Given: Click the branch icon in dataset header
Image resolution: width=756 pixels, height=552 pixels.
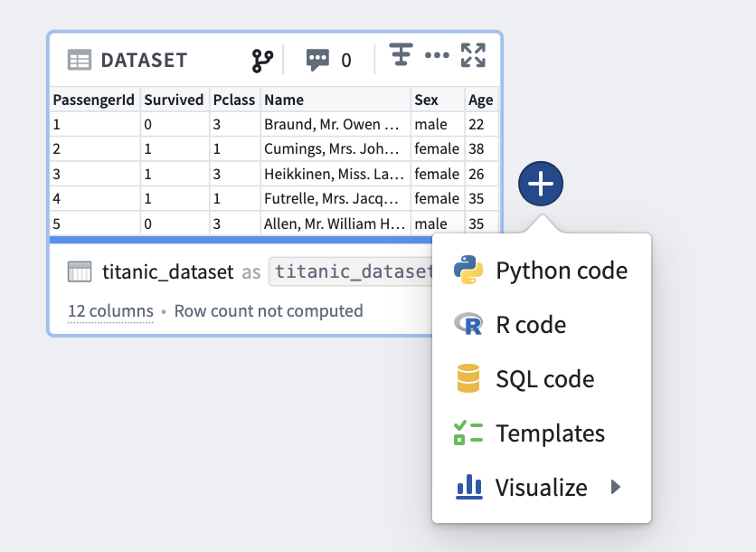Looking at the screenshot, I should click(262, 61).
